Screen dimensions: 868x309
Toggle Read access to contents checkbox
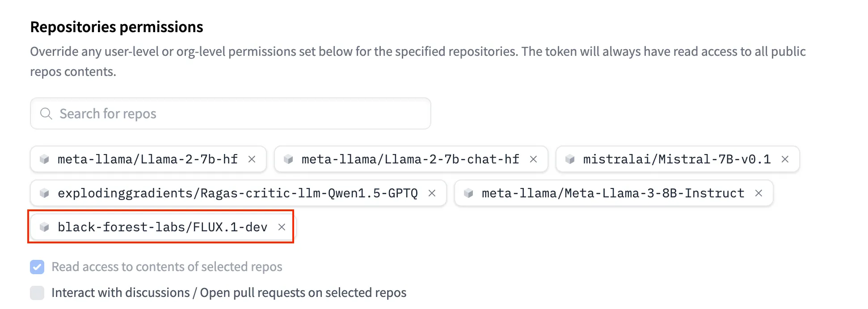(x=37, y=267)
